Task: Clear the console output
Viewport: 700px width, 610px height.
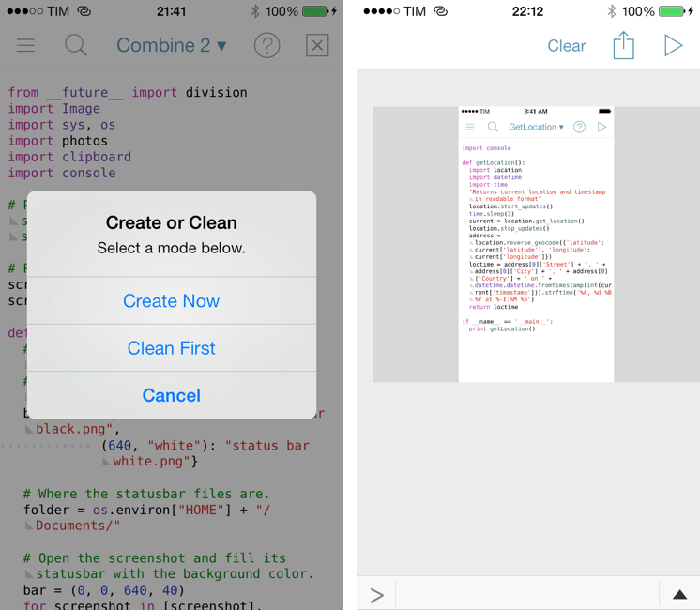Action: [x=566, y=45]
